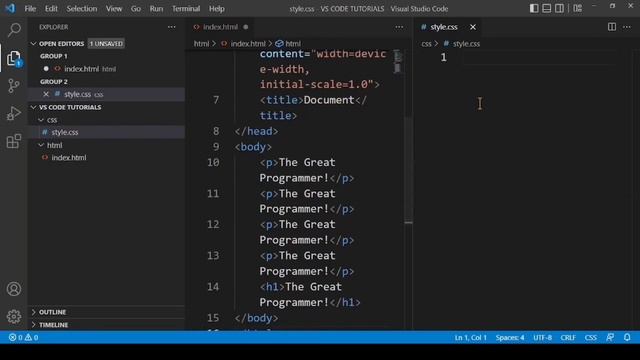
Task: Toggle primary side bar layout icon
Action: [534, 8]
